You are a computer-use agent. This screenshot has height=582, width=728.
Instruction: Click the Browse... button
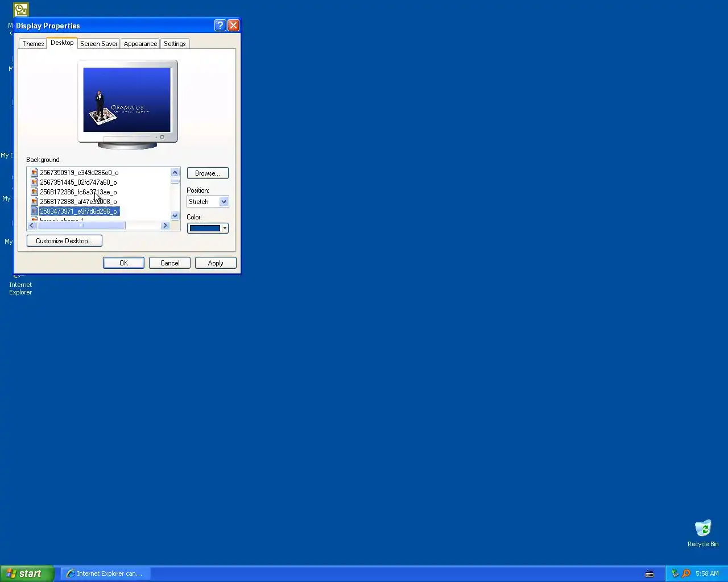(x=208, y=173)
